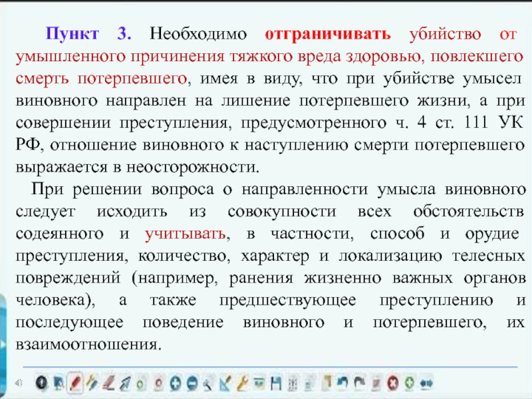Screen dimensions: 532x399
Task: Click the gray redo arrow
Action: [359, 383]
